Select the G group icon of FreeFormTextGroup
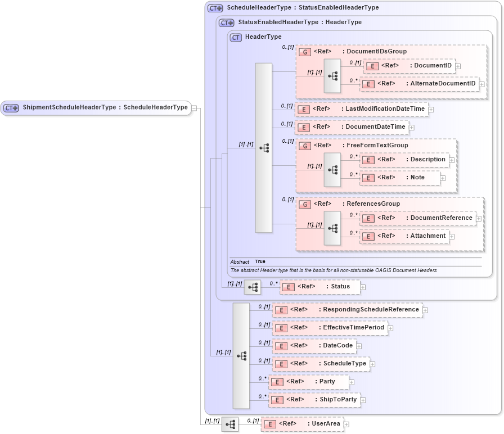 pos(305,145)
